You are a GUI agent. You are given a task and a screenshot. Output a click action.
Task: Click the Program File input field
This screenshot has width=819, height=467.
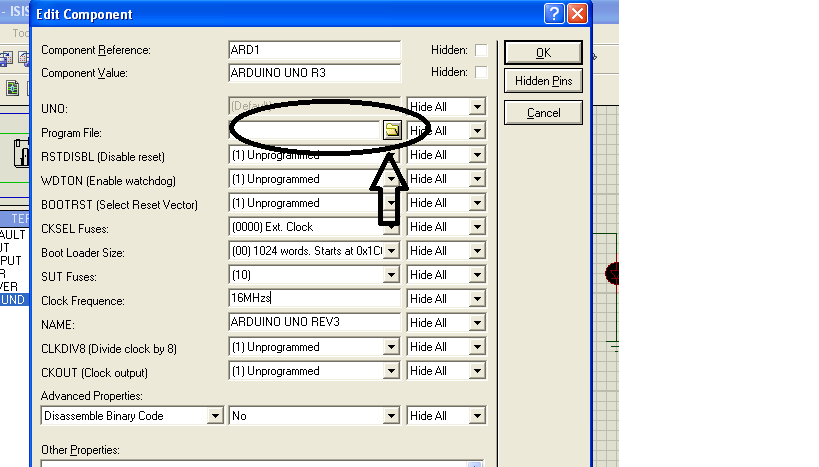point(306,130)
